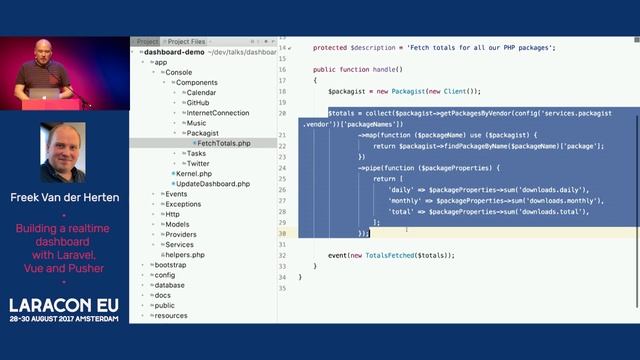
Task: Click the Kernel.php file icon
Action: [x=173, y=173]
